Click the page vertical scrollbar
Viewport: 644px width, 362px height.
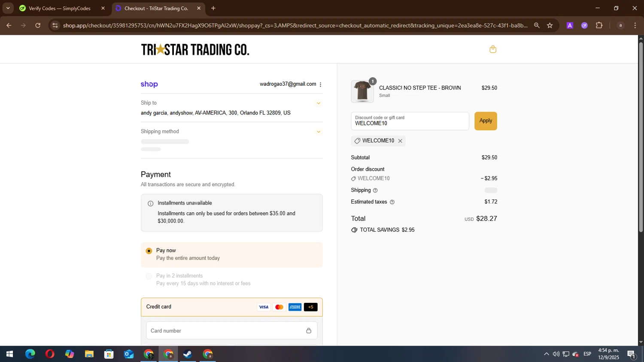pyautogui.click(x=641, y=137)
